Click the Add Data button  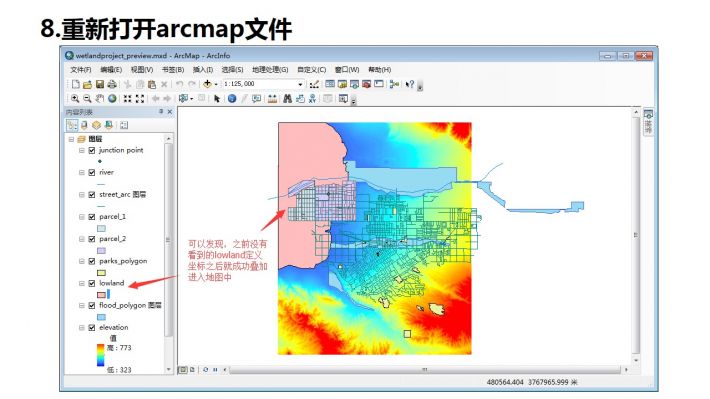point(207,84)
